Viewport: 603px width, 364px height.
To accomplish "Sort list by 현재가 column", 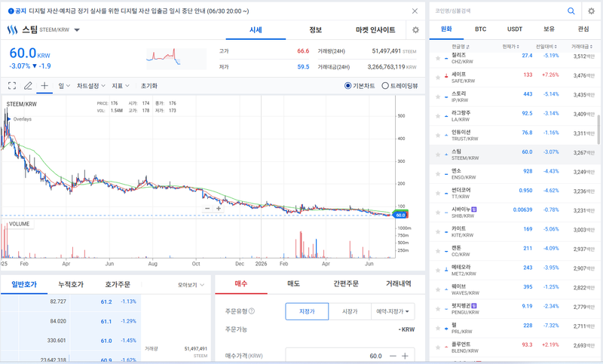I will click(510, 47).
